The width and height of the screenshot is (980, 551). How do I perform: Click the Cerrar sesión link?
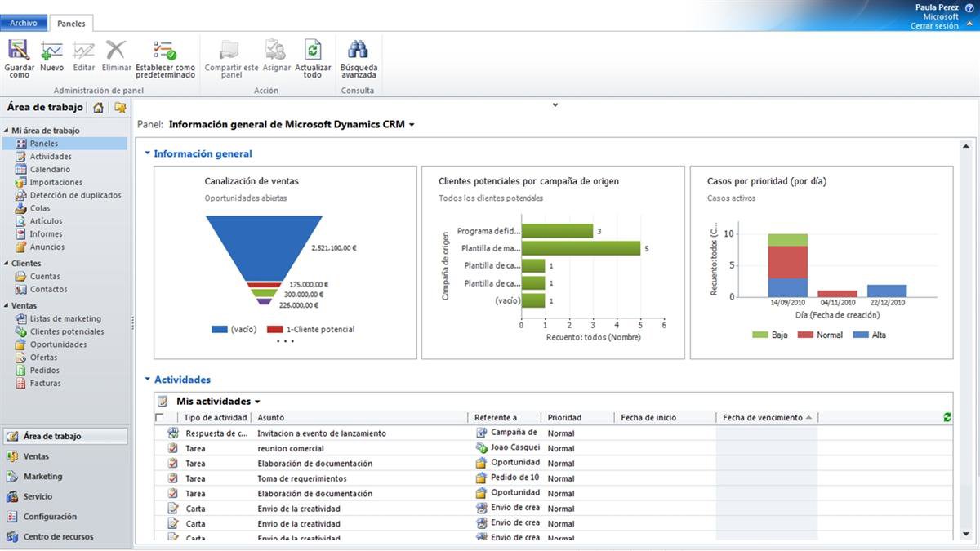[934, 26]
